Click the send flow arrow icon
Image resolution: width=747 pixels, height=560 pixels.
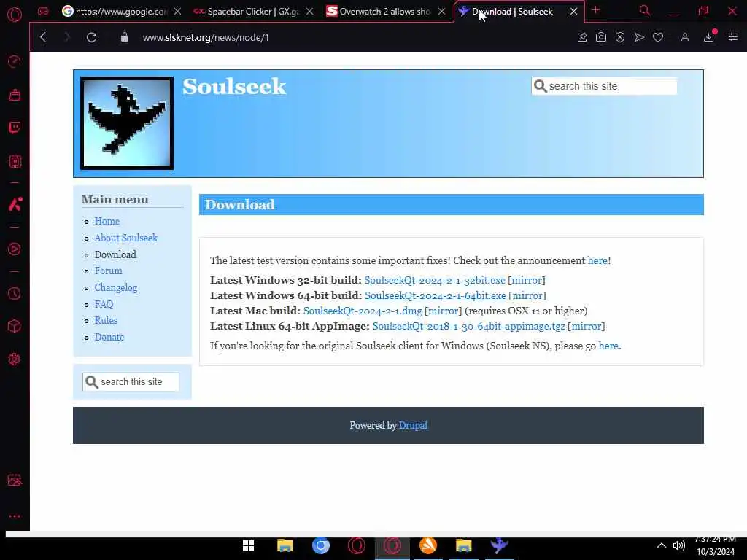(639, 37)
